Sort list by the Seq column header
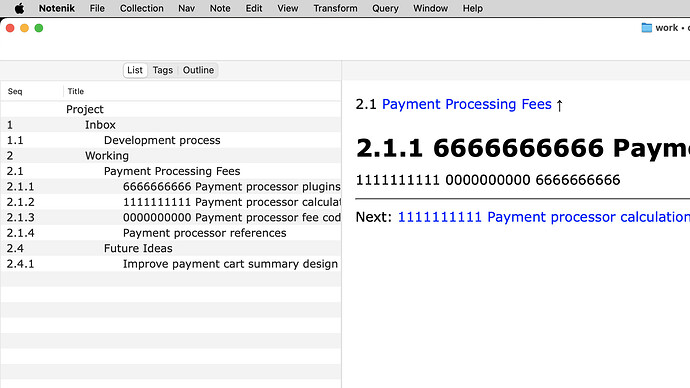Image resolution: width=690 pixels, height=388 pixels. point(15,92)
